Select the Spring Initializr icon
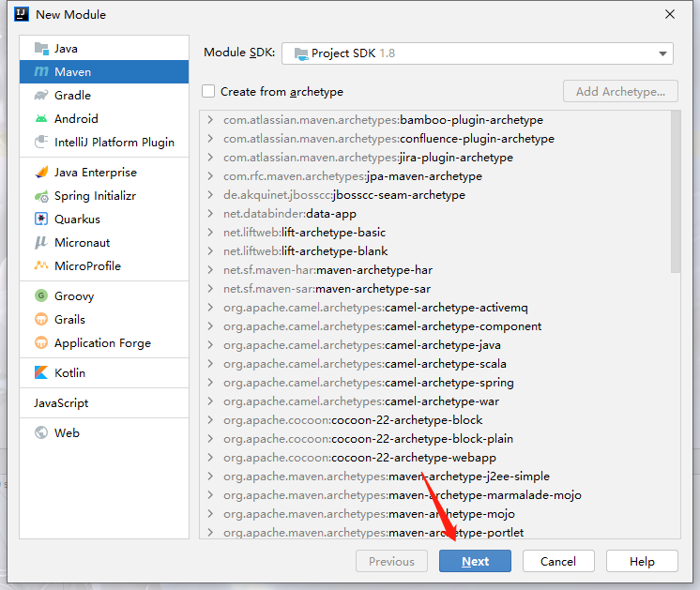 (41, 196)
